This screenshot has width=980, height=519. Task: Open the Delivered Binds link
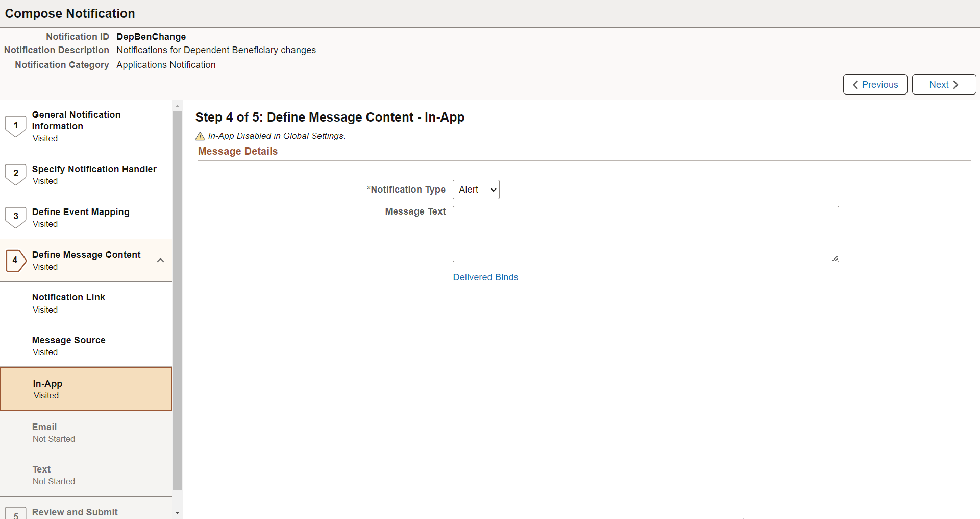(x=485, y=277)
